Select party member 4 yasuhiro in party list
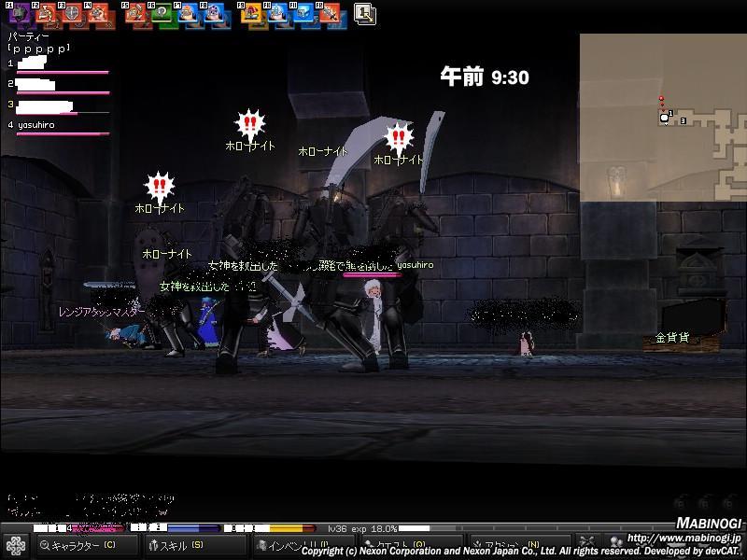This screenshot has height=560, width=747. tap(58, 128)
